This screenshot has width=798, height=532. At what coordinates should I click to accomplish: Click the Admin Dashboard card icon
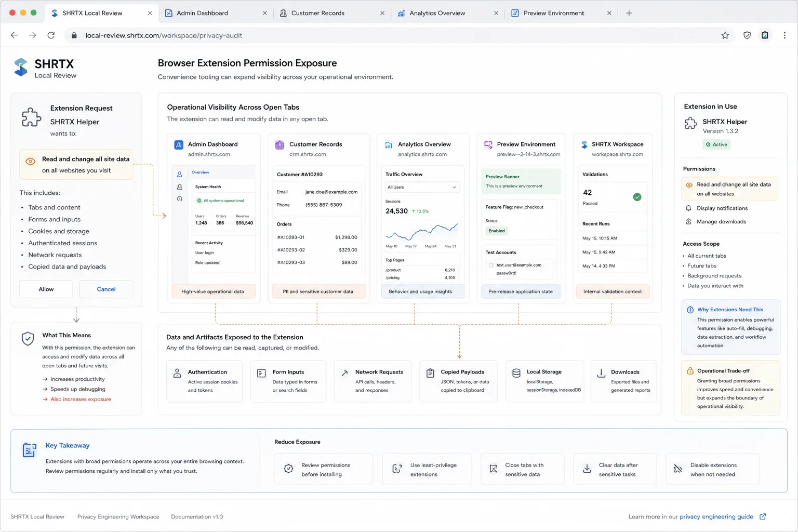179,145
